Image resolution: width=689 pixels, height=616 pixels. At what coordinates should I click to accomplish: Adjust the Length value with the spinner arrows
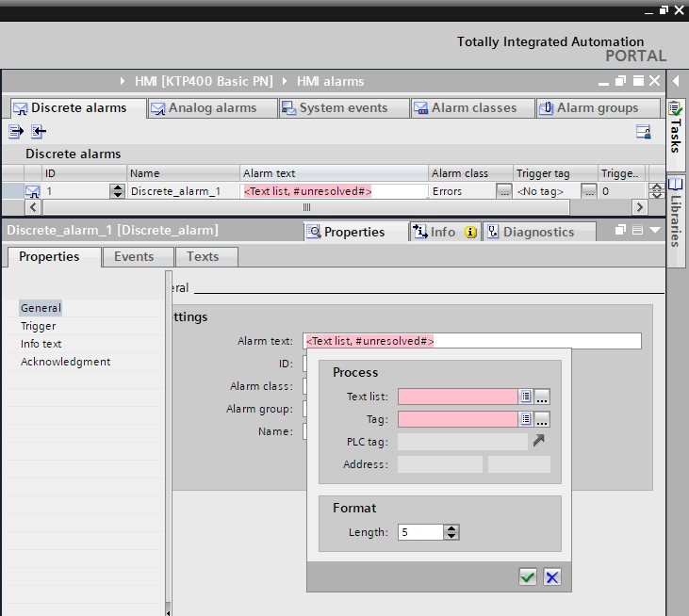point(451,532)
